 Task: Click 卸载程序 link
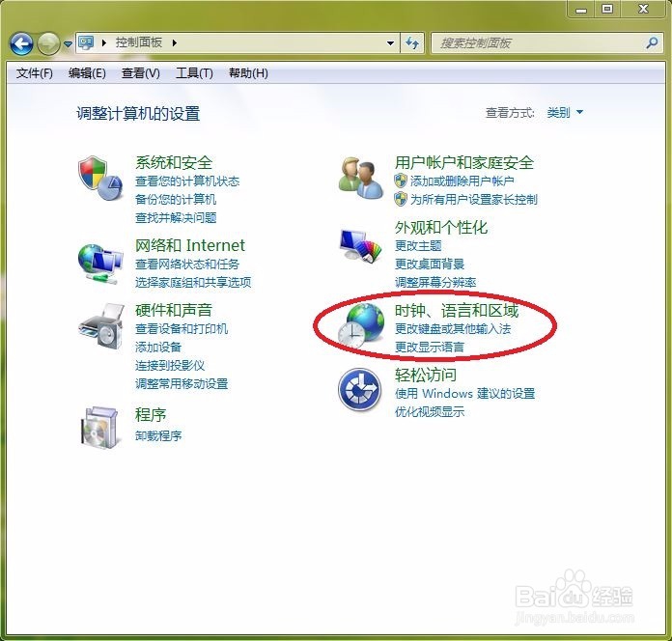158,435
